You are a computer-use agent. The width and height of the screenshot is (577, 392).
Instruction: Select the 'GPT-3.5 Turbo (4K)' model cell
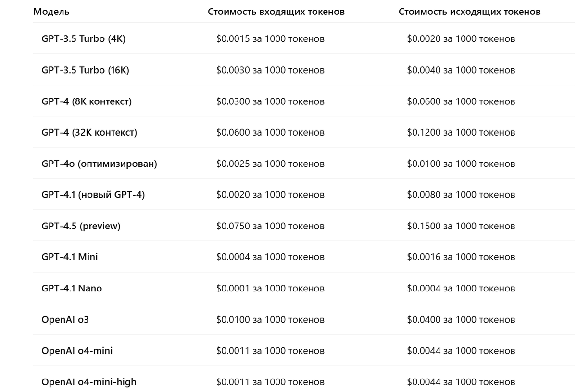coord(84,39)
